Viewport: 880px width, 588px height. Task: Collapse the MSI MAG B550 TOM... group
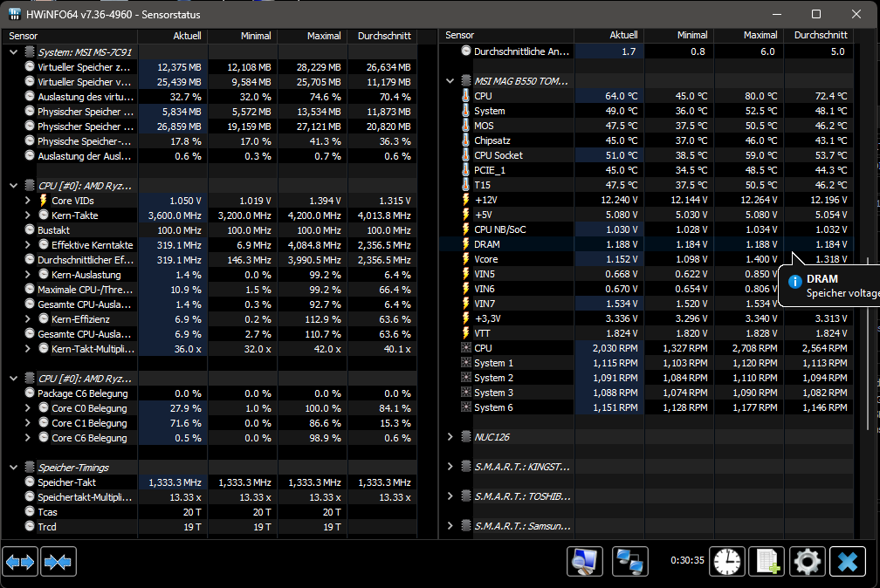coord(450,81)
